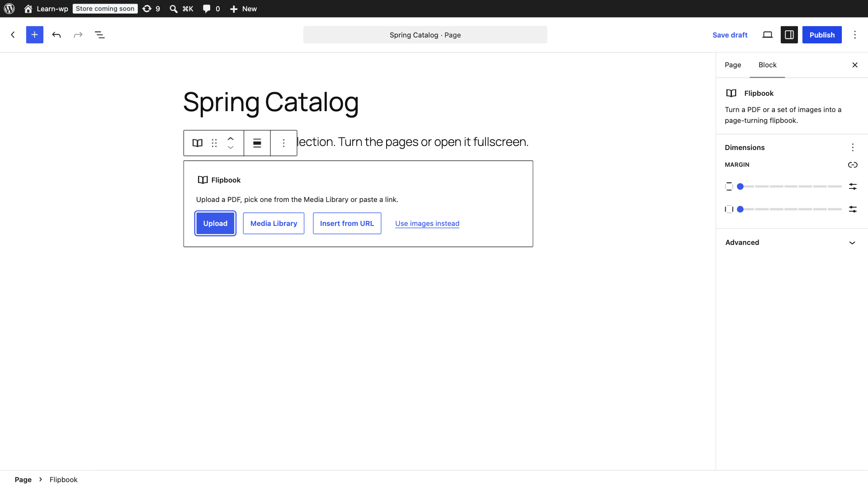Toggle the block inserter plus button
The height and width of the screenshot is (488, 868).
pos(35,35)
